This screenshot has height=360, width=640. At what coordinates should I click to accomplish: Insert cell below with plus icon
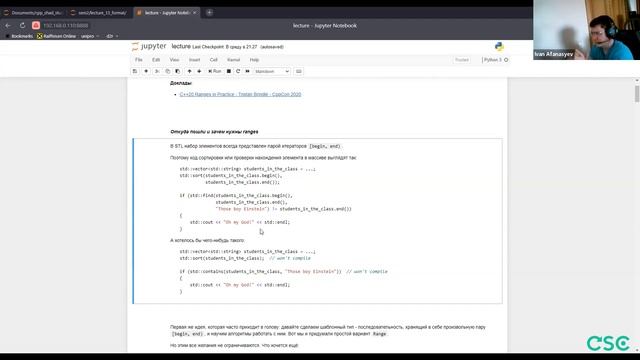(146, 71)
